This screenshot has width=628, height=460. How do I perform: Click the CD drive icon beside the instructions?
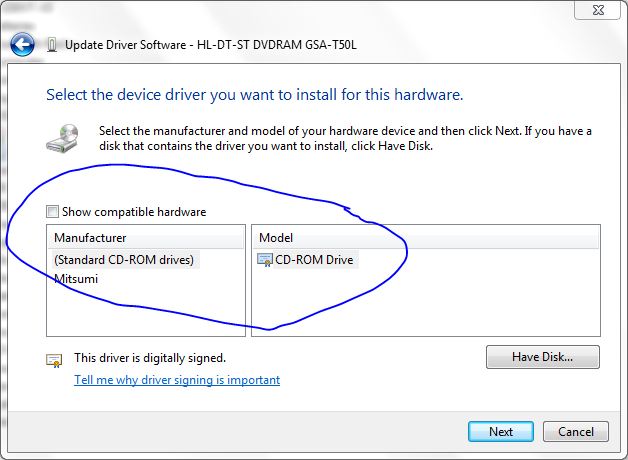coord(62,138)
